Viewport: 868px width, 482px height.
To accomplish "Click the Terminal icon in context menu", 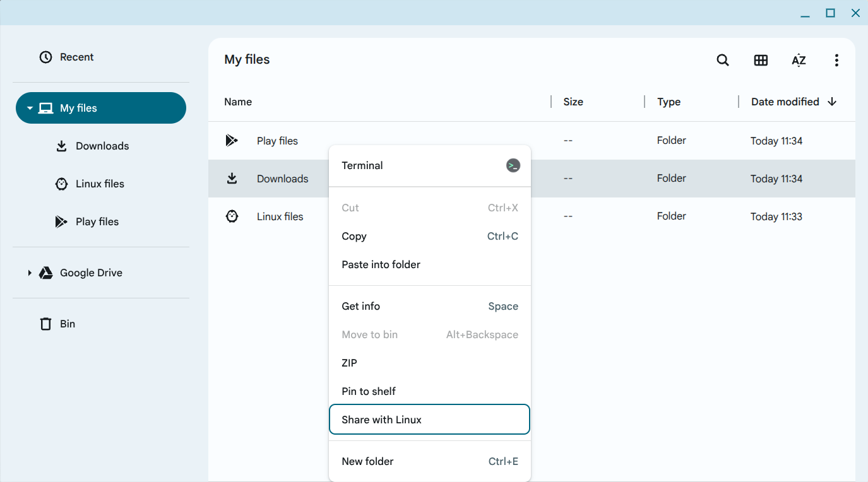I will pos(513,166).
